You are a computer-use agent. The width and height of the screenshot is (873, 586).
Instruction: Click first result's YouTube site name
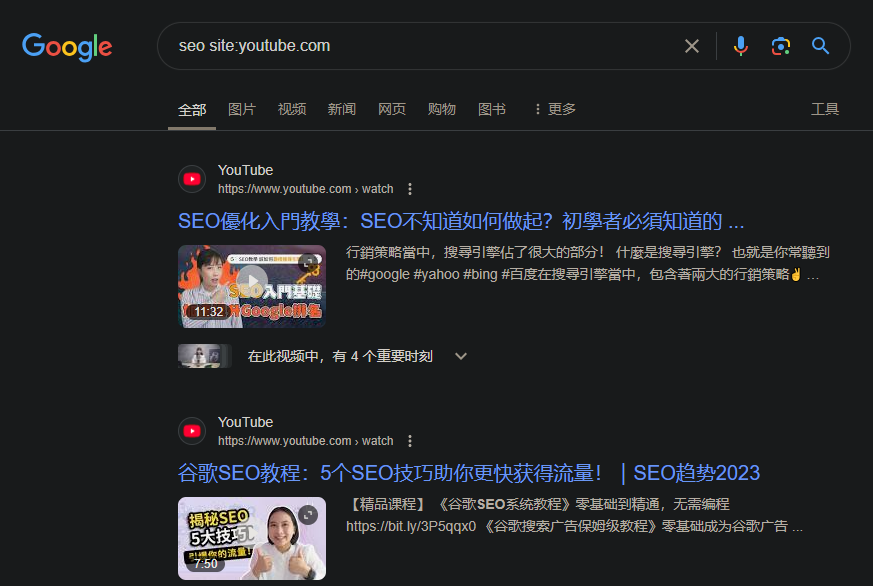pos(246,170)
